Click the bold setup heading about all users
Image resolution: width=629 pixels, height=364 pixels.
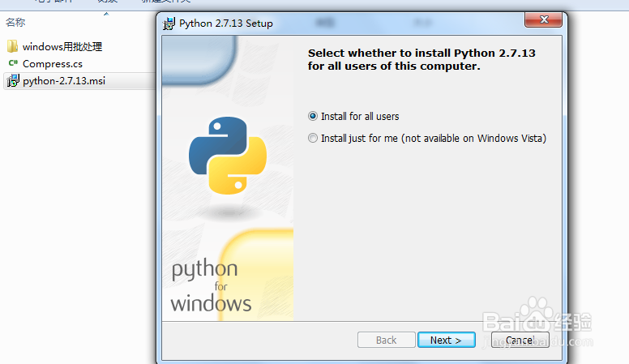tap(421, 59)
